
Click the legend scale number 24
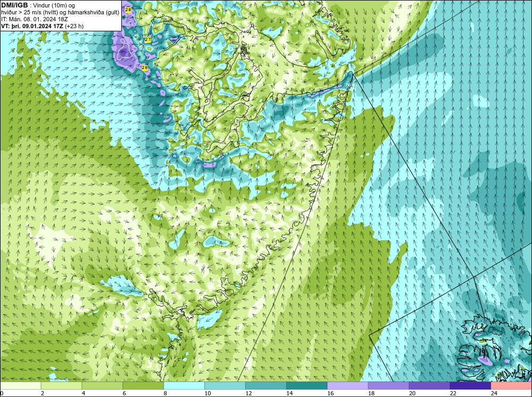point(494,393)
